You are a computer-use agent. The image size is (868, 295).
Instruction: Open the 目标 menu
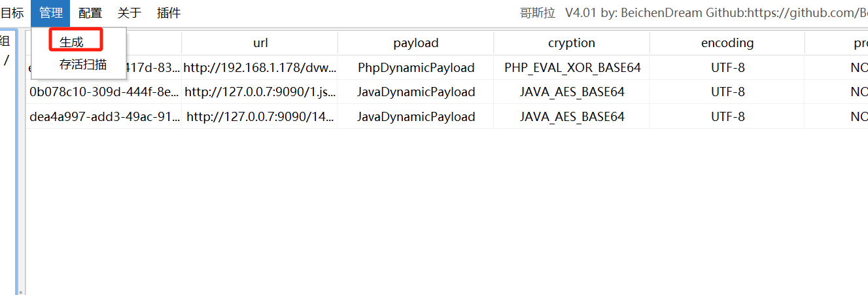point(12,13)
